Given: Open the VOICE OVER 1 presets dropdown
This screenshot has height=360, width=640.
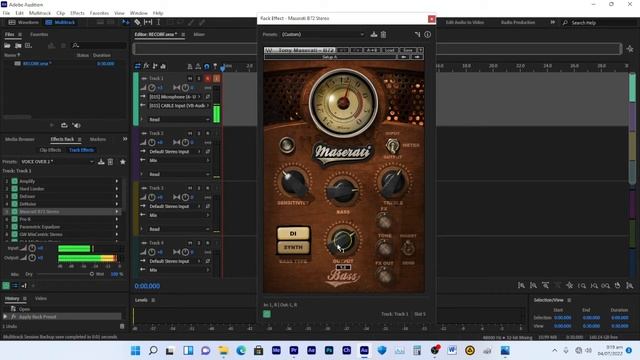Looking at the screenshot, I should point(57,162).
